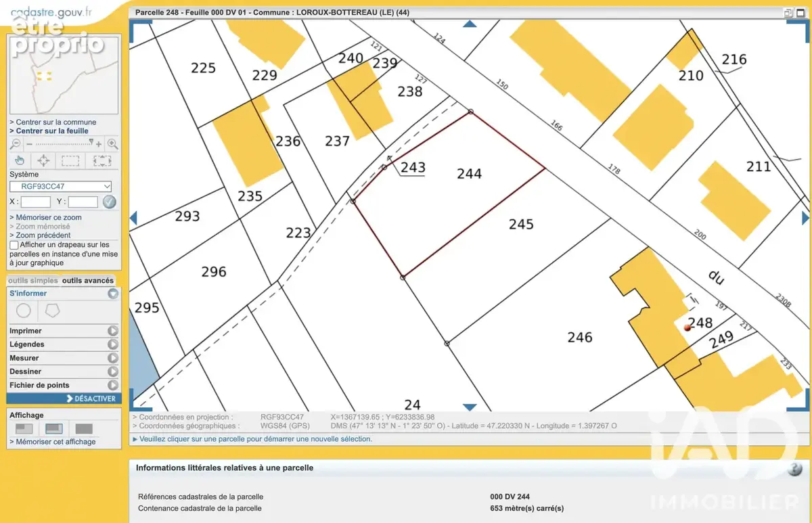Click the zoom level slider handle
The image size is (812, 523).
[x=91, y=142]
